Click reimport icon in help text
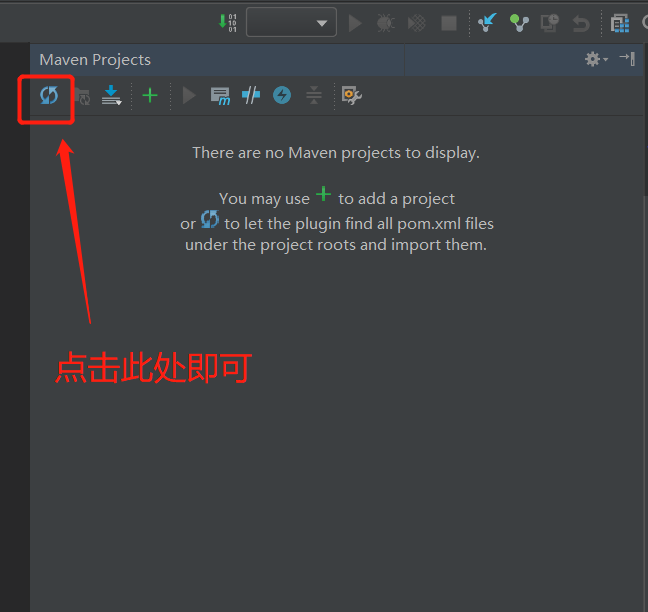The image size is (648, 612). 210,219
